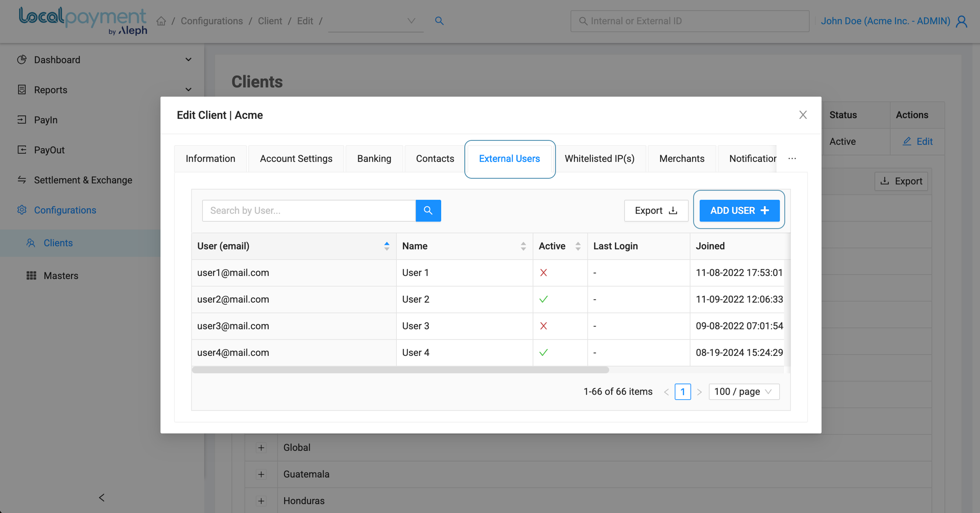
Task: Click the Settlement & Exchange swap icon
Action: 22,180
